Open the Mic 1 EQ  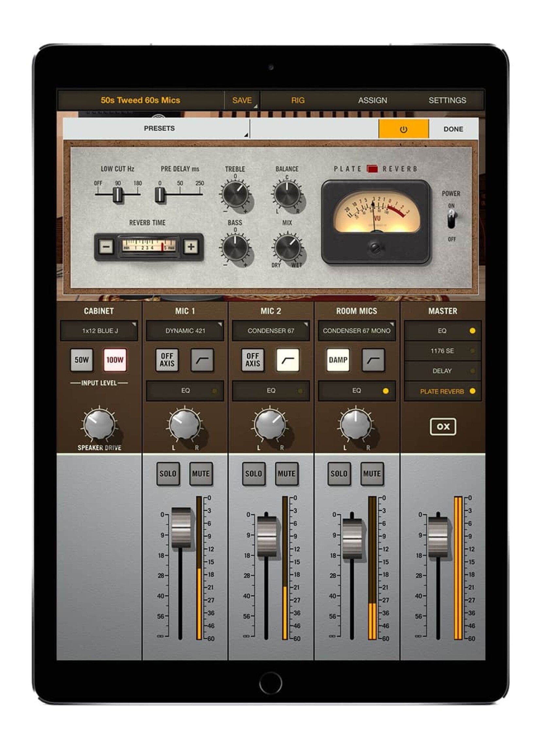point(185,391)
